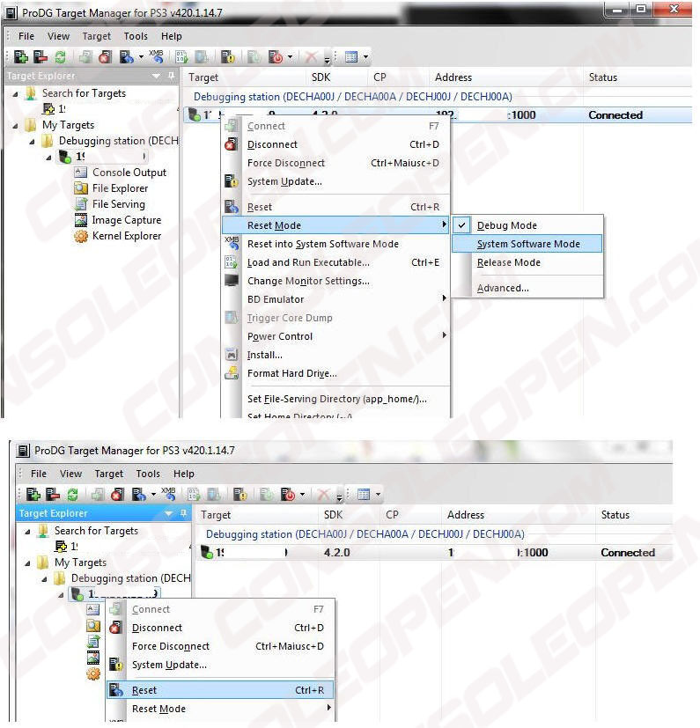
Task: Click System Update icon in upper window toolbar
Action: click(x=227, y=57)
